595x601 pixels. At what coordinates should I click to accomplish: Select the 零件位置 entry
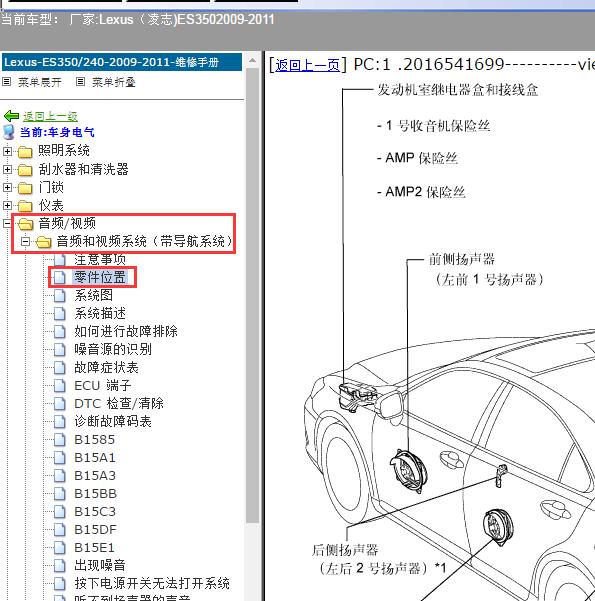[x=100, y=277]
